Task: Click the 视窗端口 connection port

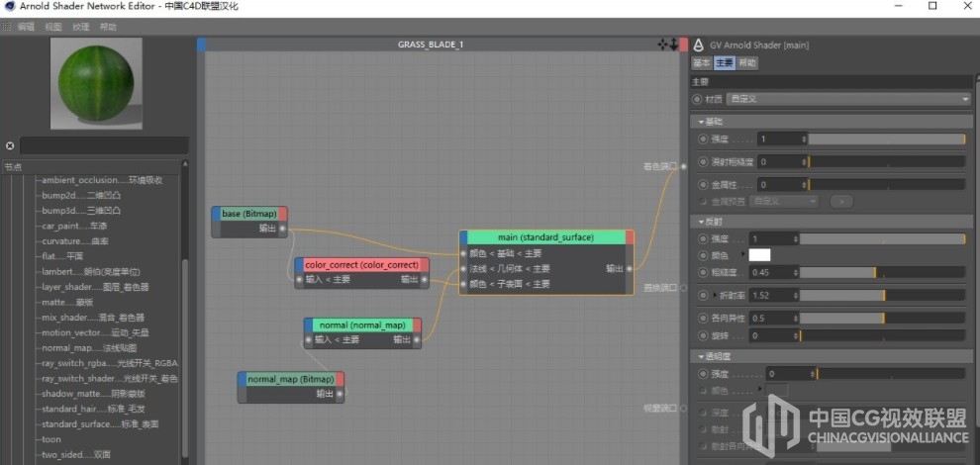Action: pos(683,409)
